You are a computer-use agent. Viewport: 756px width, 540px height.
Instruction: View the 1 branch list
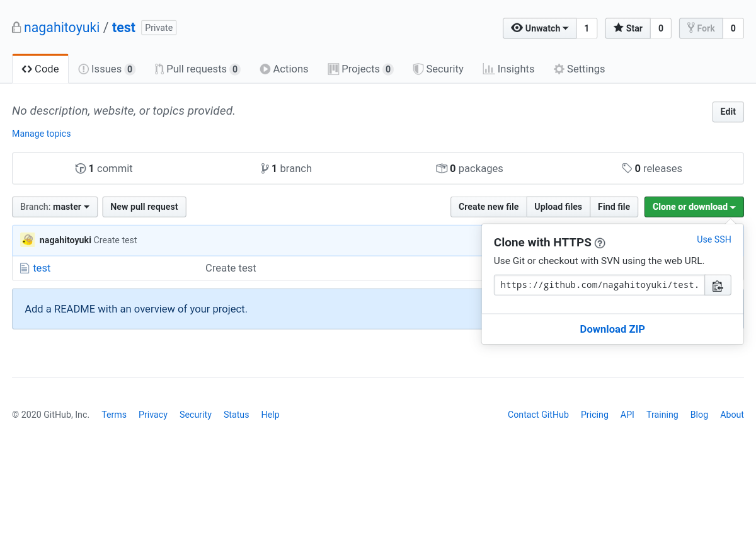[286, 168]
